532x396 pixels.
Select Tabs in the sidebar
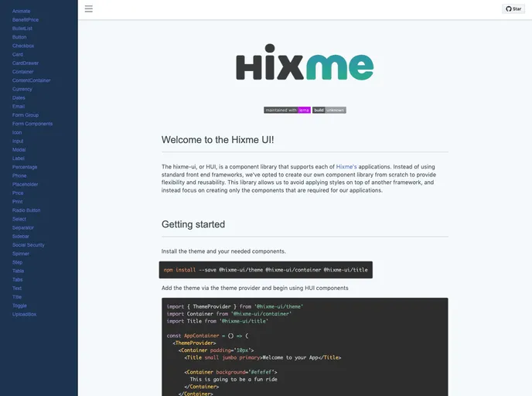coord(17,279)
